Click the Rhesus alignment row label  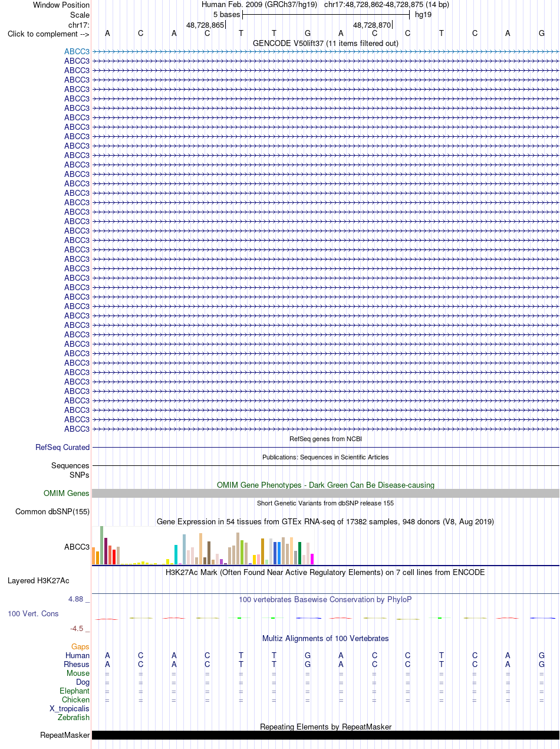click(x=77, y=664)
